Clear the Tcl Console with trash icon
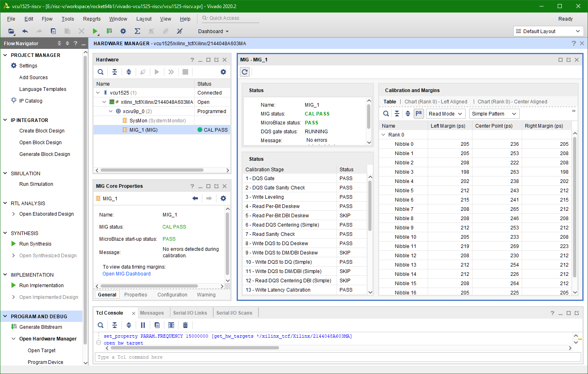588x374 pixels. coord(185,325)
